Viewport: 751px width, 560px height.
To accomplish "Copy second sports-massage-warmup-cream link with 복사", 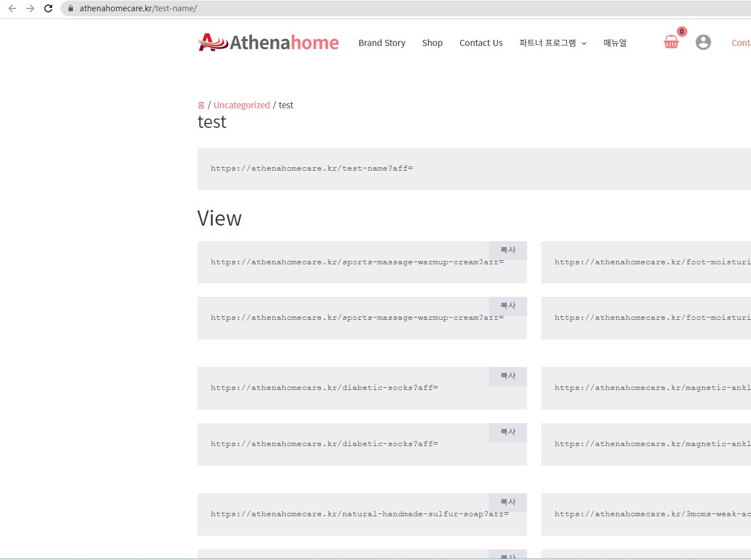I will pyautogui.click(x=508, y=306).
